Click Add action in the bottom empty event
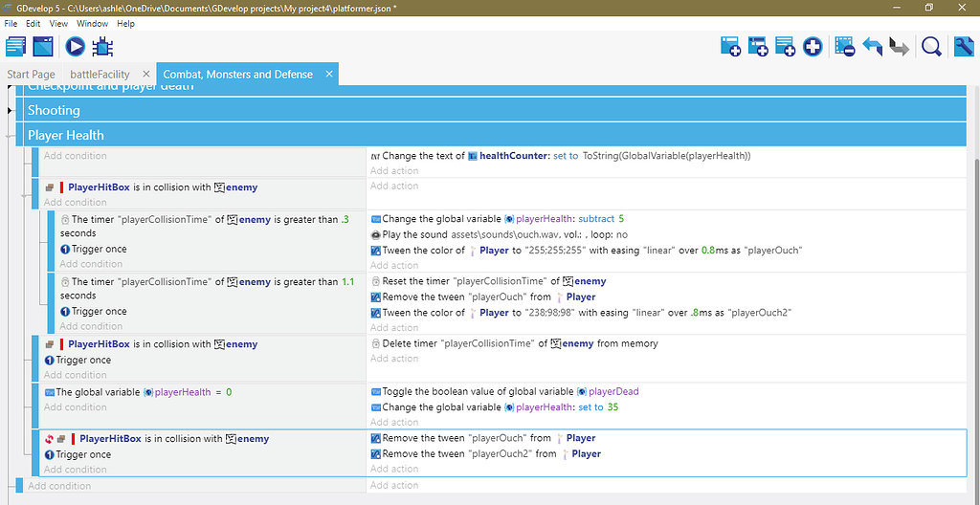The image size is (980, 505). coord(394,485)
